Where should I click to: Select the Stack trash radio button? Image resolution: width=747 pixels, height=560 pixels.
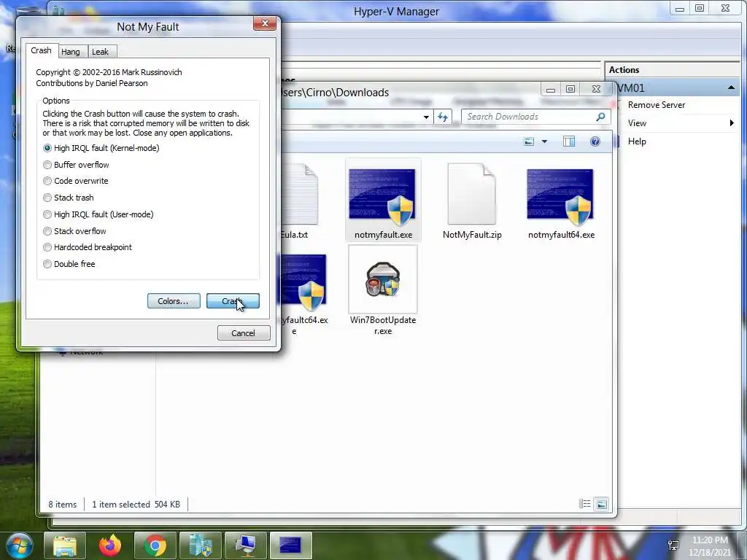click(x=47, y=198)
